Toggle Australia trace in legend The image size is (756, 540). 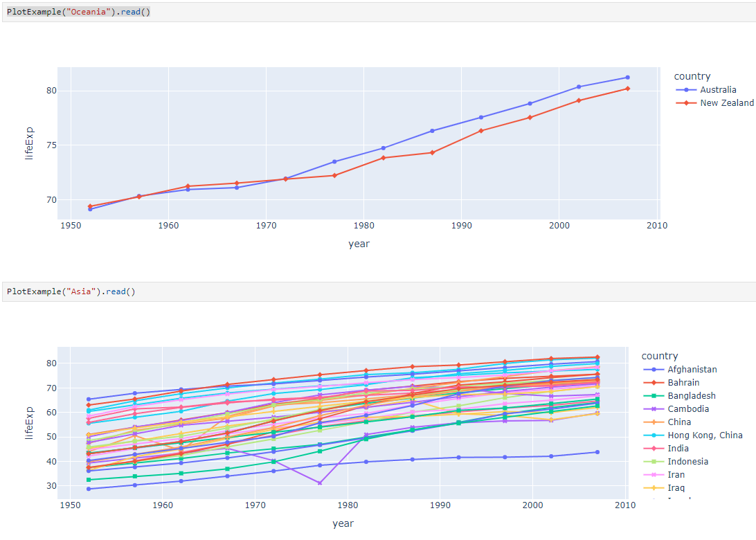click(706, 90)
